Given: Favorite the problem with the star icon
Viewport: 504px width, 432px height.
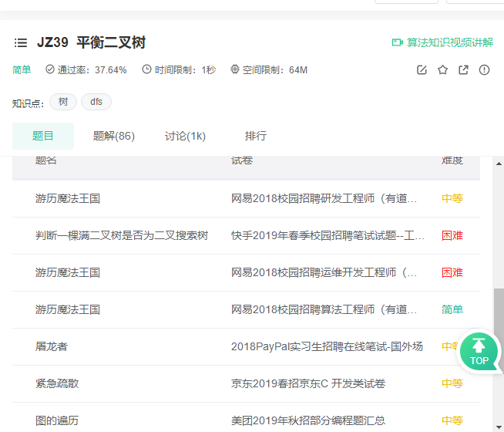Looking at the screenshot, I should [x=442, y=69].
